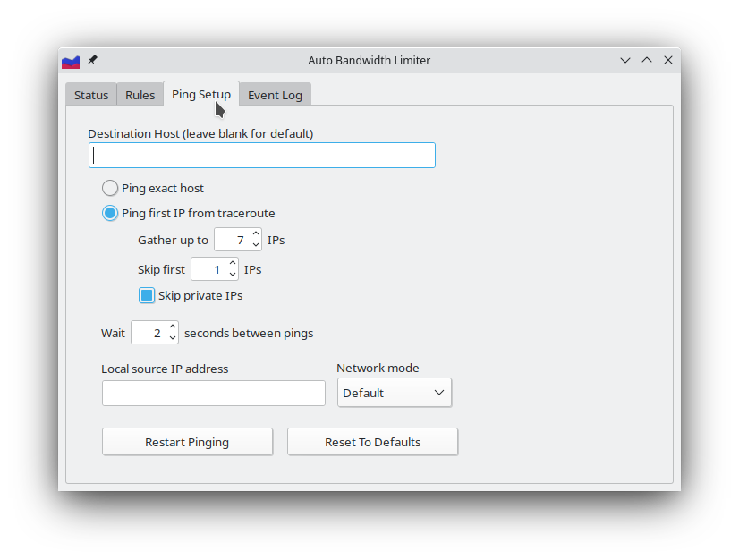This screenshot has height=560, width=739.
Task: Open the Network mode dropdown
Action: (394, 392)
